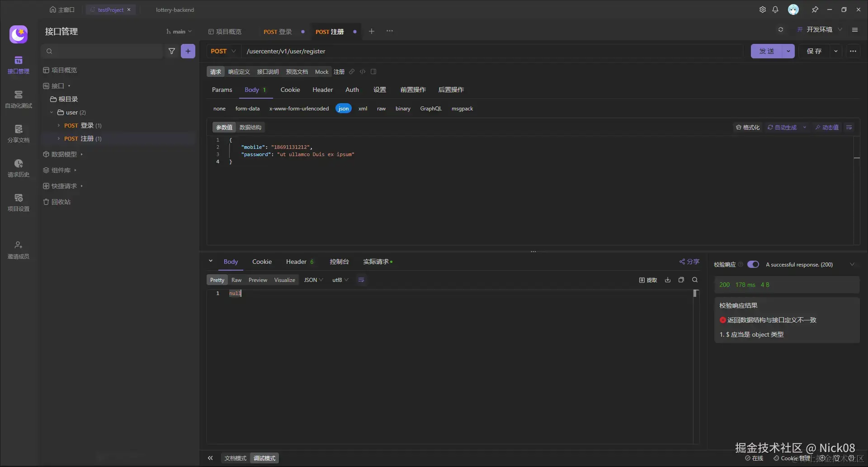
Task: Choose the form-data body type
Action: 247,109
